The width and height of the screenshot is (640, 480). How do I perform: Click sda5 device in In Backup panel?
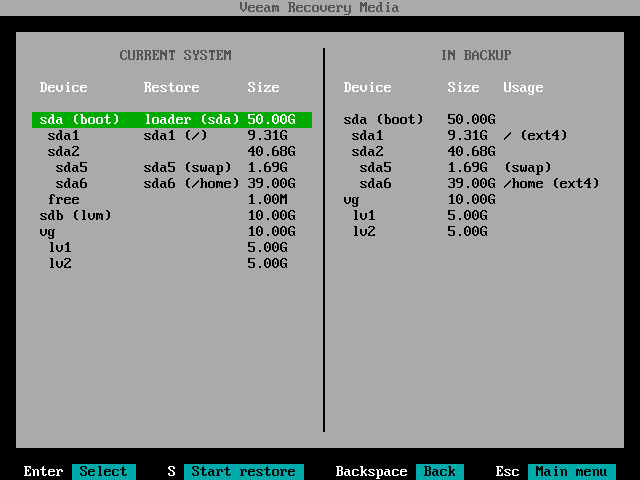376,167
